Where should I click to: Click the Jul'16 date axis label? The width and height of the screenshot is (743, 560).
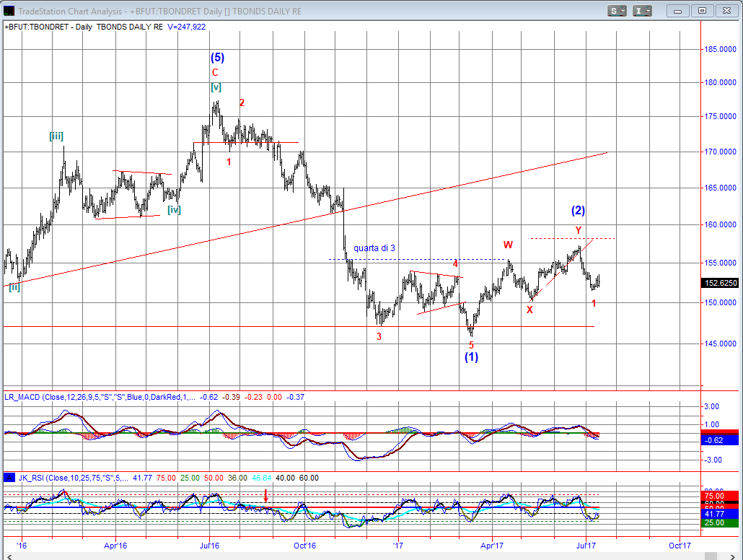(x=209, y=546)
